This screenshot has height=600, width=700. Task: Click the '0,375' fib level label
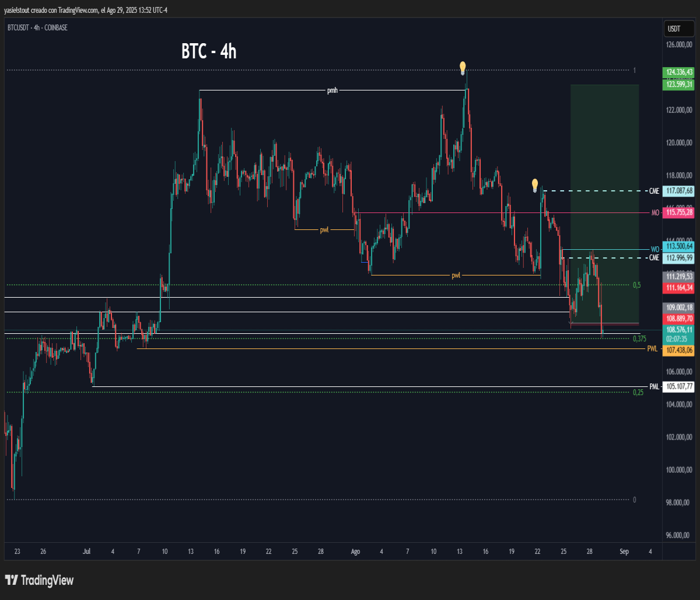point(639,339)
